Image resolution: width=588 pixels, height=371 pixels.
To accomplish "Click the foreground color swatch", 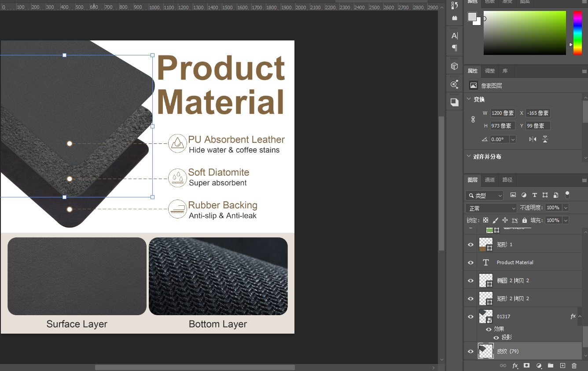I will 472,17.
